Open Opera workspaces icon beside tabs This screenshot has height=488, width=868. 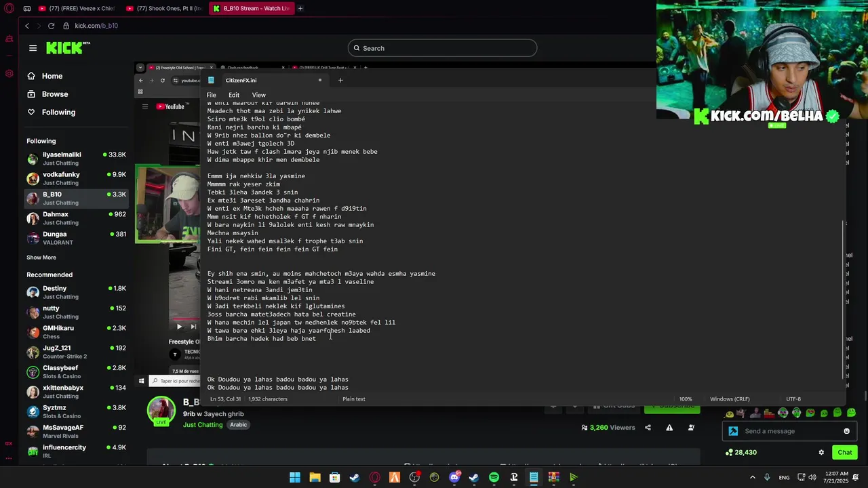click(26, 9)
